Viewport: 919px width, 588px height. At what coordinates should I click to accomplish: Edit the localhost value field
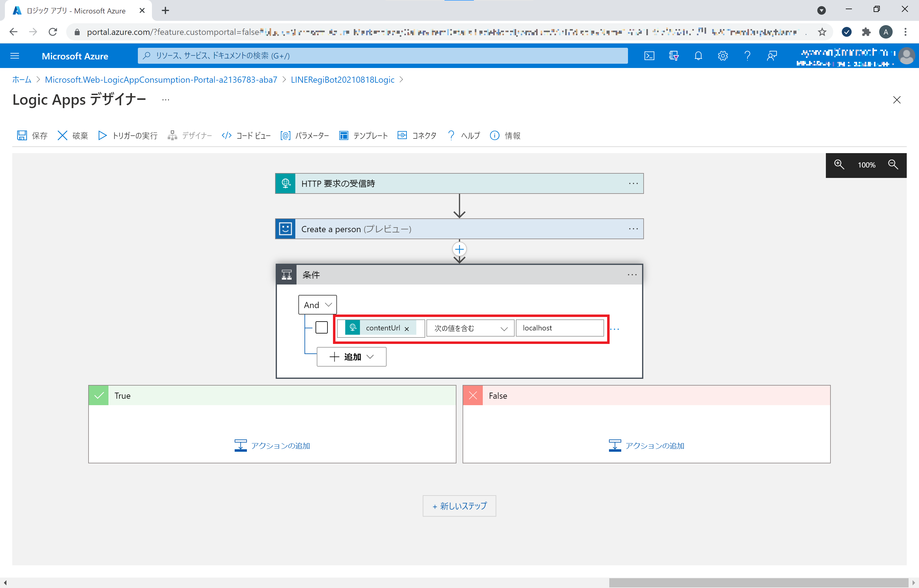click(x=559, y=328)
